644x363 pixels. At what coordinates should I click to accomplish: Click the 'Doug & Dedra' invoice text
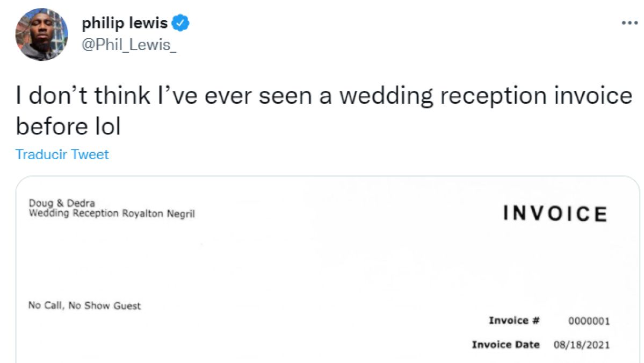click(61, 203)
